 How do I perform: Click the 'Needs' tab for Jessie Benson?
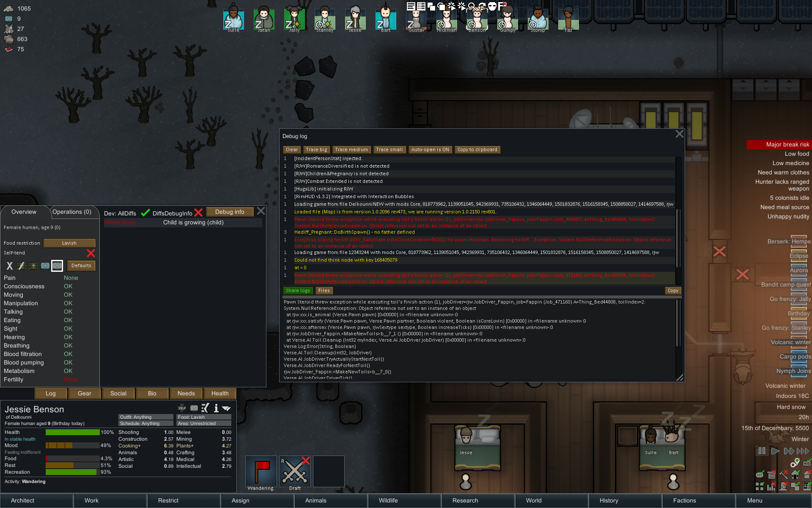pos(186,393)
